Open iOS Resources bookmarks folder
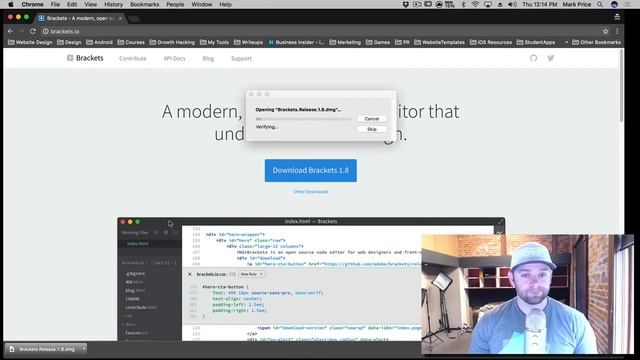 [x=491, y=42]
